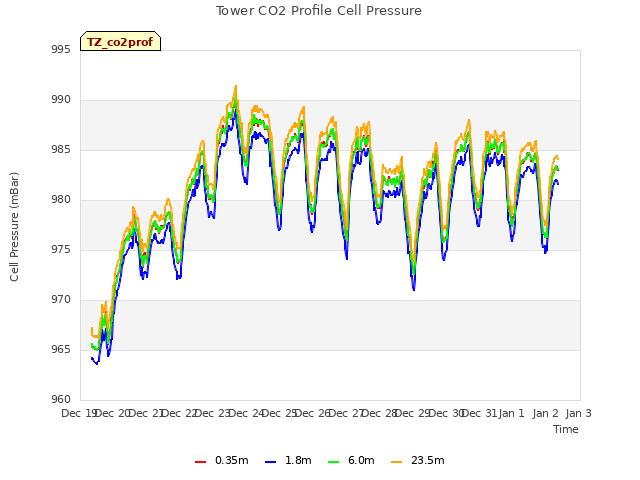Click the 960 y-axis tick label
This screenshot has height=480, width=640.
coord(61,400)
